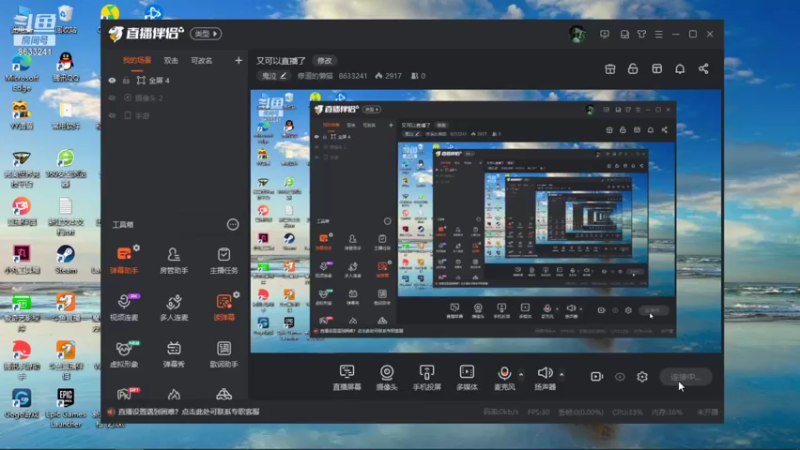Open the shirt skin icon in the title bar
The image size is (800, 450).
click(x=642, y=34)
